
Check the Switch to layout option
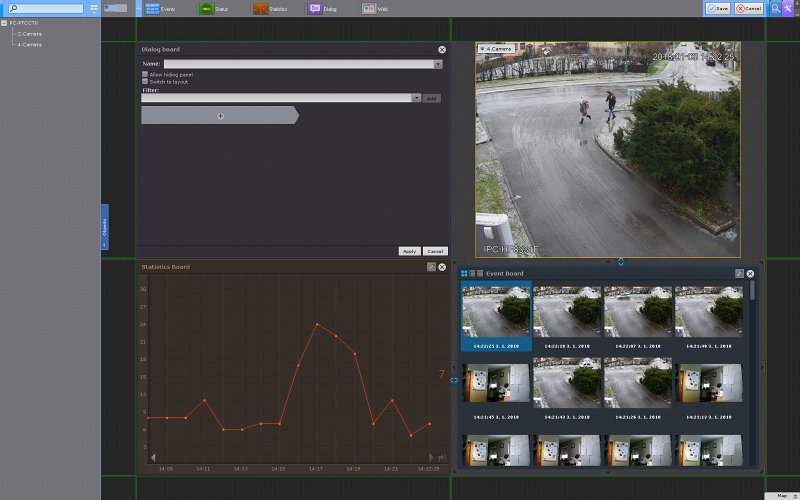coord(145,81)
